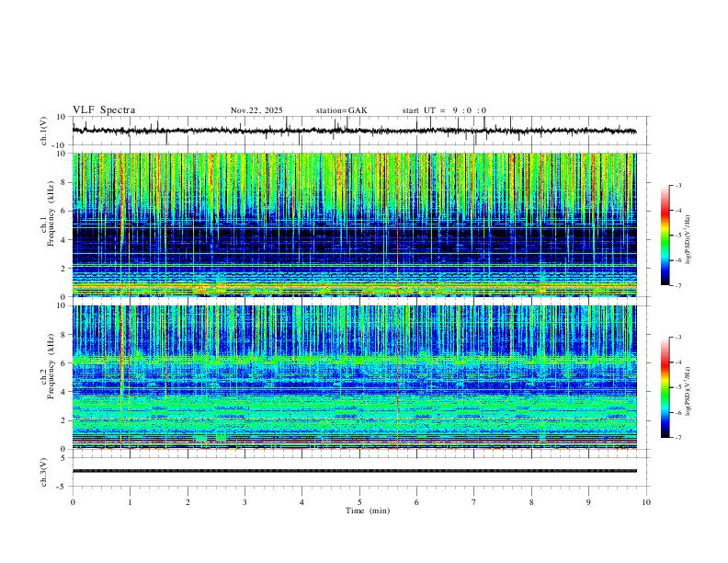Click the "-3" tick on upper colorbar
728x563 pixels.
tap(677, 185)
